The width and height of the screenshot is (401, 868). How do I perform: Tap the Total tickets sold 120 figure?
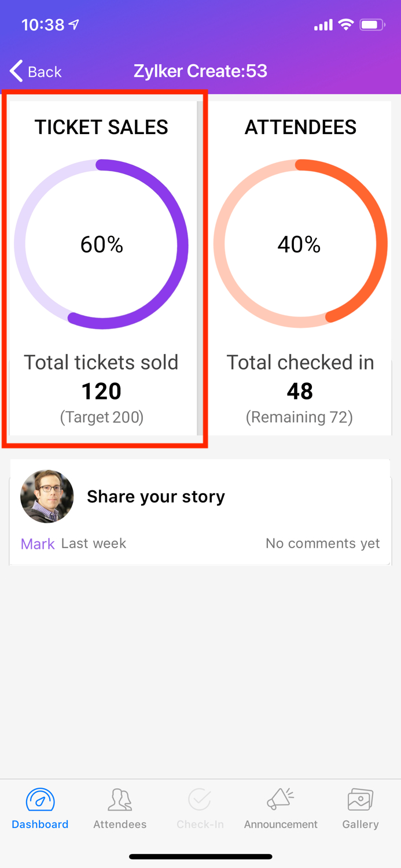(x=101, y=391)
